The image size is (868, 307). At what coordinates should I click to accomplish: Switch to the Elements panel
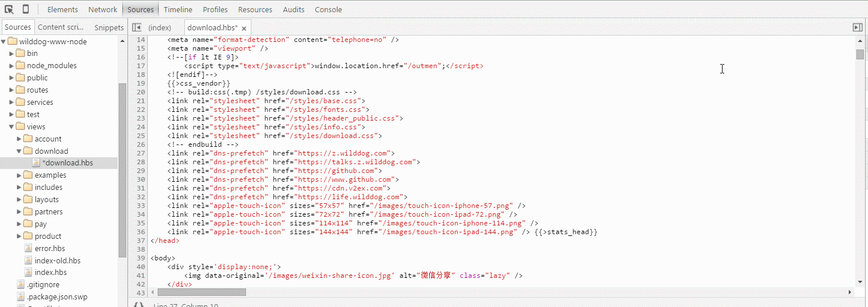(63, 9)
